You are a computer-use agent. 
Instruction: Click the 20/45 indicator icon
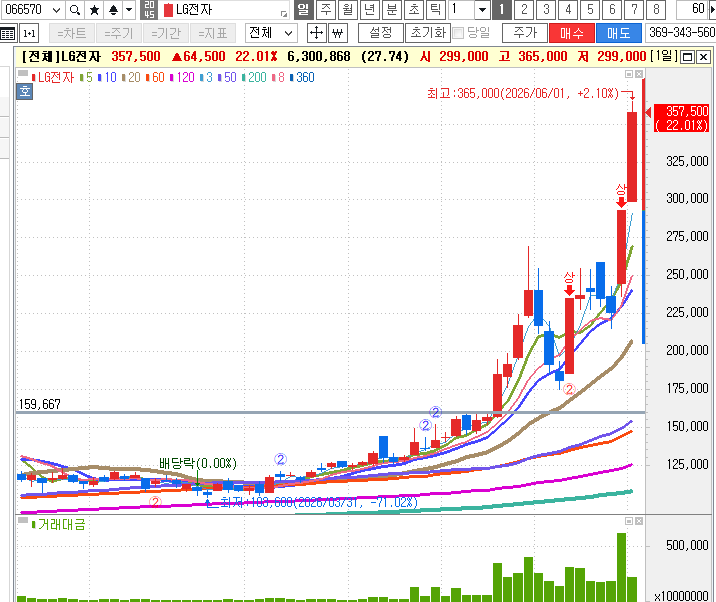tap(149, 10)
